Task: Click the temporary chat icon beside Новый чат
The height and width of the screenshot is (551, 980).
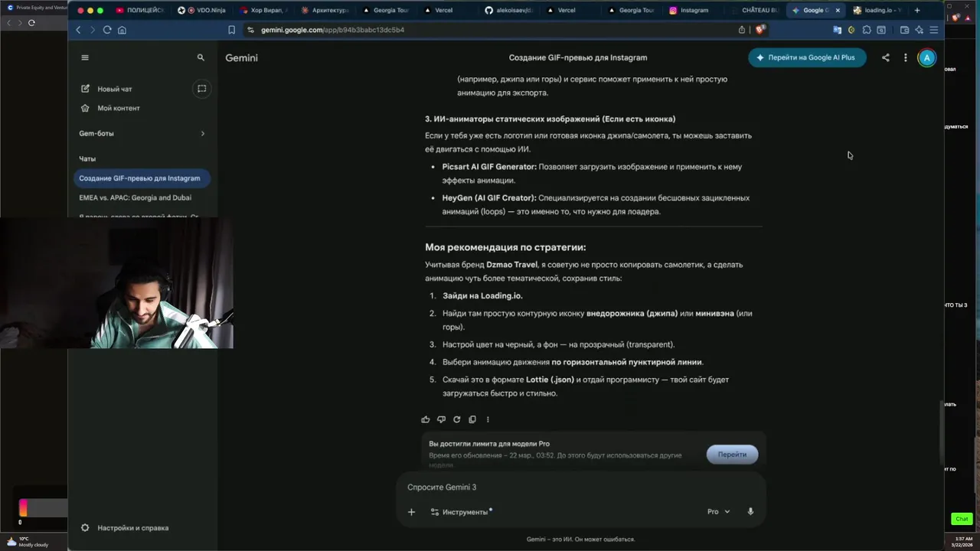Action: 201,89
